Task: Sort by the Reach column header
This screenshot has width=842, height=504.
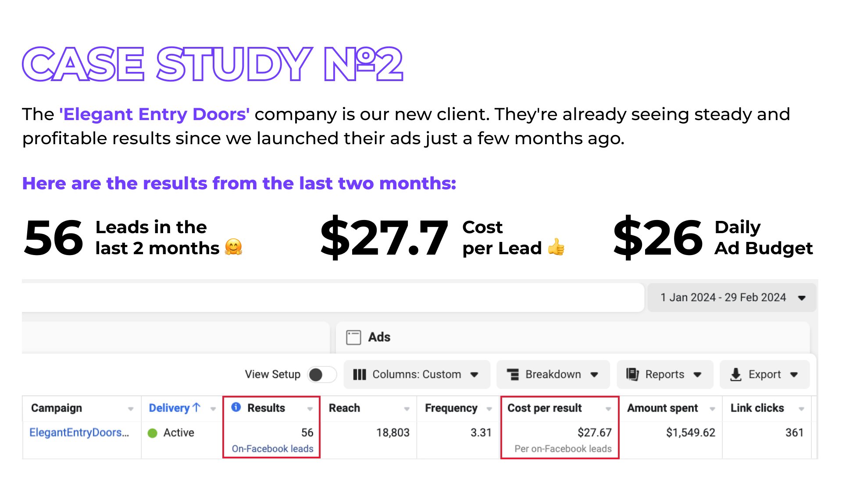Action: click(x=345, y=408)
